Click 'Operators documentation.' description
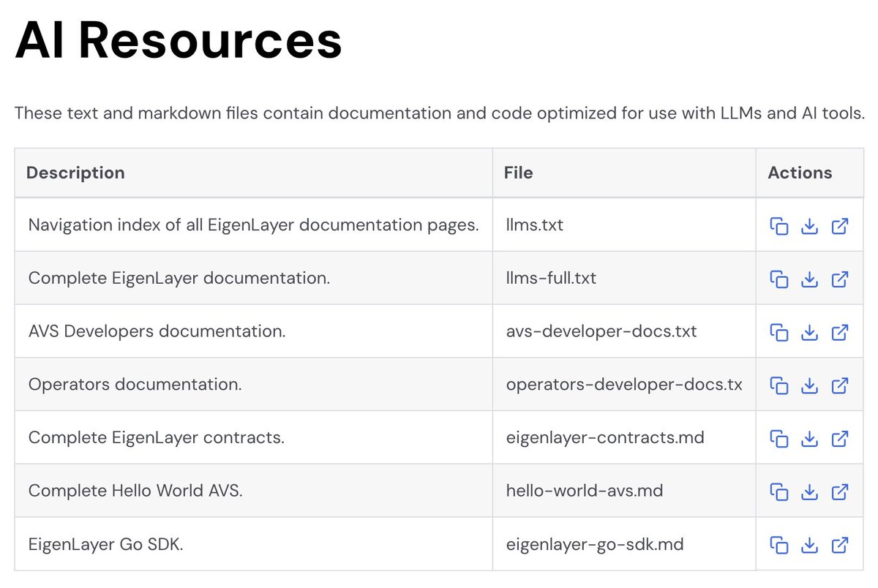 click(x=135, y=385)
